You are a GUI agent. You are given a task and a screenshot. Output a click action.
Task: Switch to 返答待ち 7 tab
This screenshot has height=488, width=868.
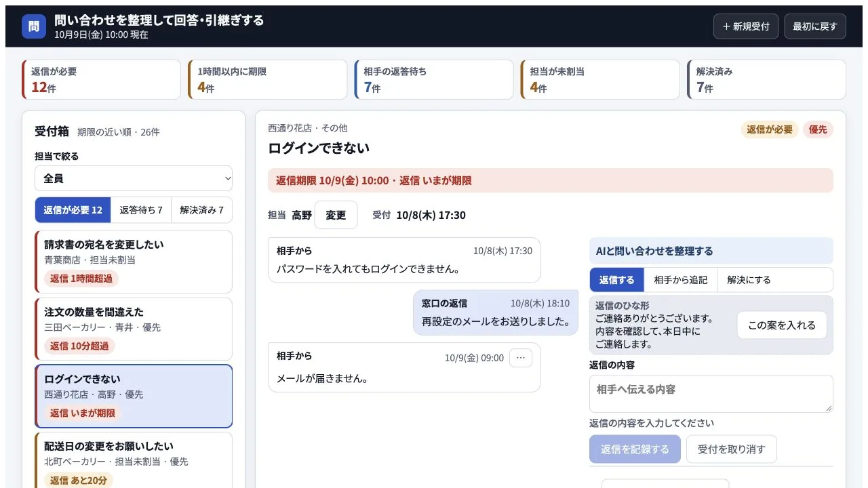pos(141,210)
